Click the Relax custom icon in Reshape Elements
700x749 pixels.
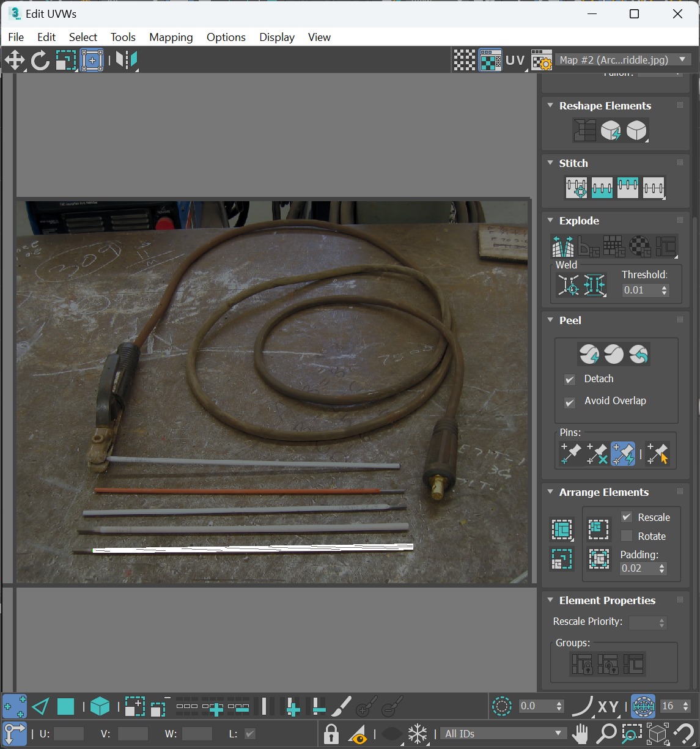pyautogui.click(x=636, y=130)
